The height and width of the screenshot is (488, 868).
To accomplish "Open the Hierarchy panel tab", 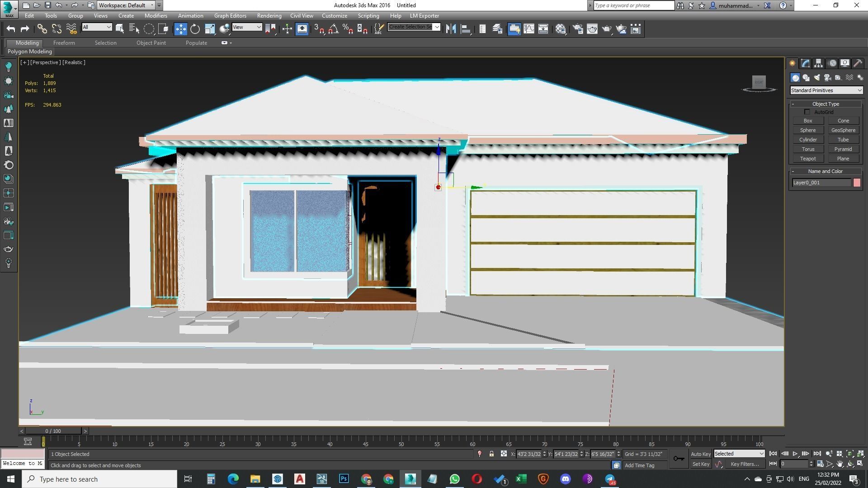I will [x=818, y=63].
